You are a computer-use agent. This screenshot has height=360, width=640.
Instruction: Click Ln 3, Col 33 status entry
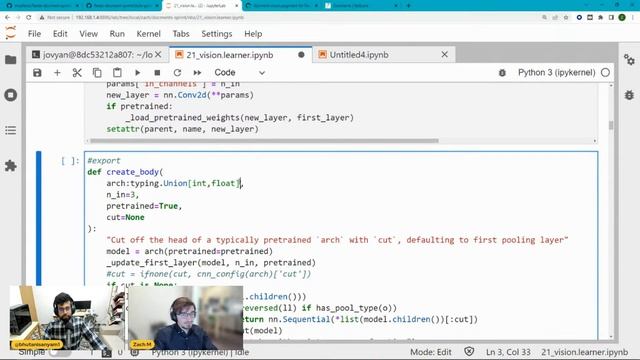tap(508, 352)
